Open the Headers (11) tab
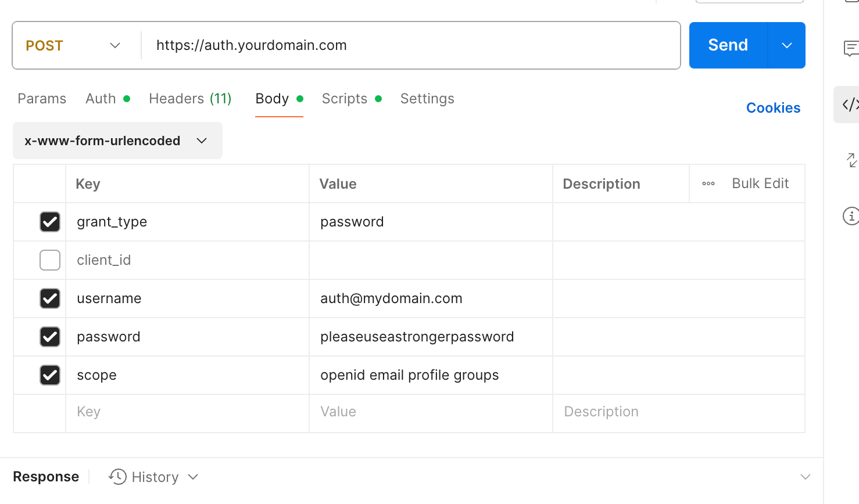This screenshot has height=504, width=859. pos(190,99)
